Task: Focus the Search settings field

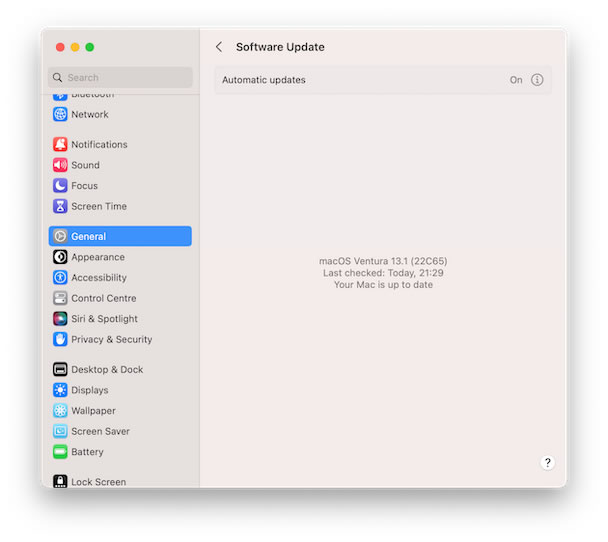Action: point(120,78)
